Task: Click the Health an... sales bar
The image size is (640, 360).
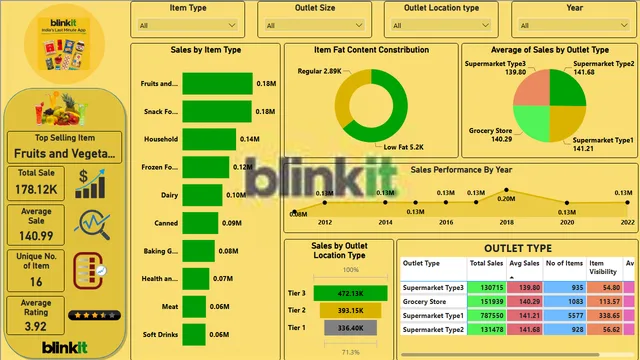Action: click(x=196, y=279)
